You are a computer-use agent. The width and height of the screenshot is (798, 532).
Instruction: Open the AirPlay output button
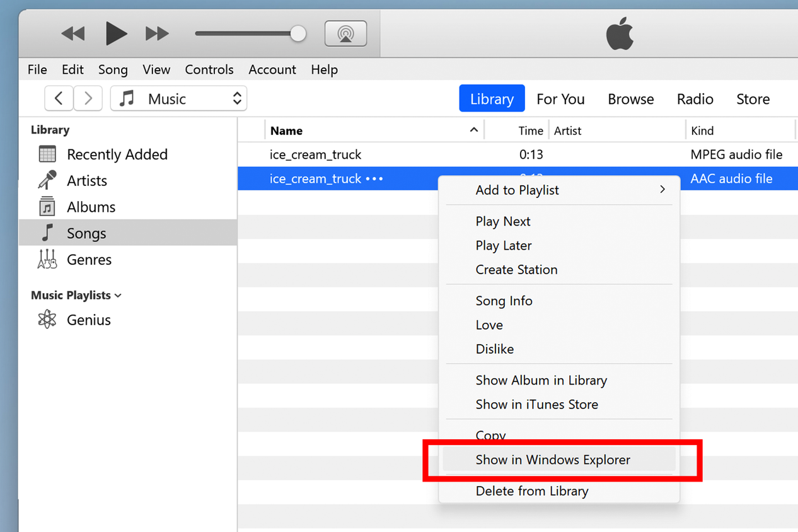click(345, 33)
